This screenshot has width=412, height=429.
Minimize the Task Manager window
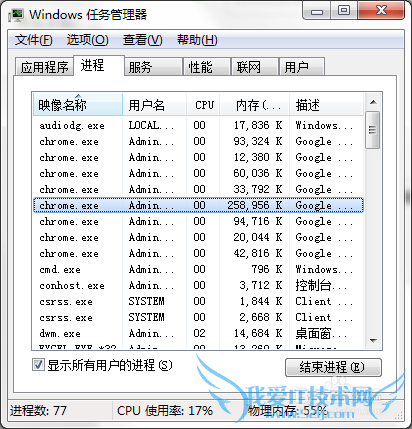coord(317,11)
